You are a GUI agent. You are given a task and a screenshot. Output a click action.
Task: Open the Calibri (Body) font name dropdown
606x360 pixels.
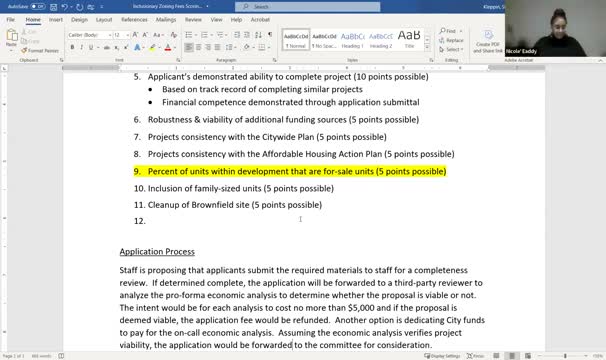[x=110, y=35]
